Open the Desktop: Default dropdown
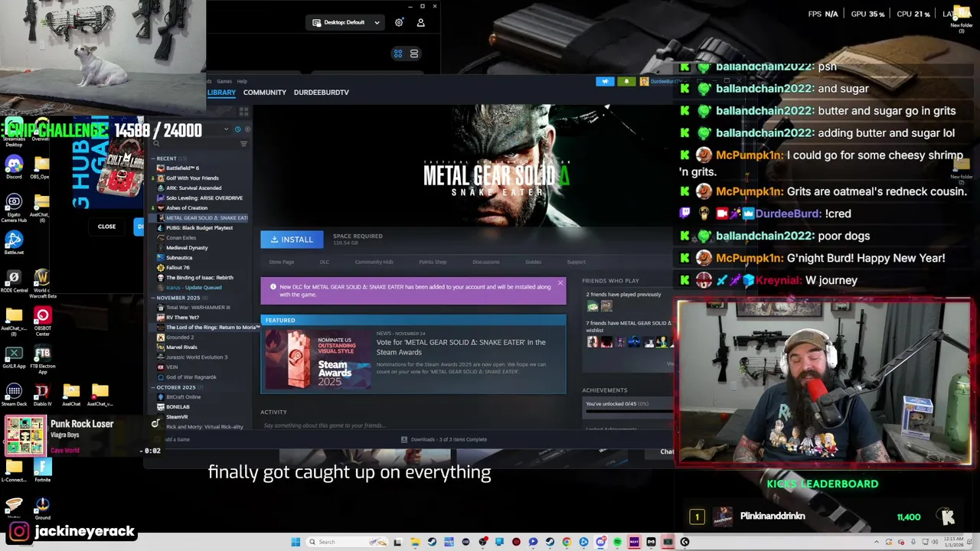Viewport: 980px width, 551px height. click(x=345, y=22)
